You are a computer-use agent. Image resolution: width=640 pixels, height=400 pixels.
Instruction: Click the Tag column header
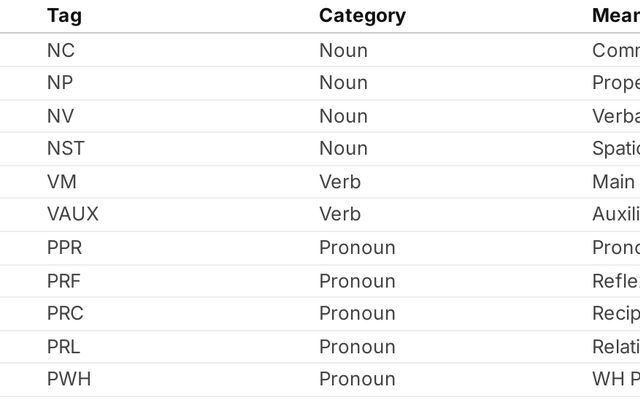[64, 16]
